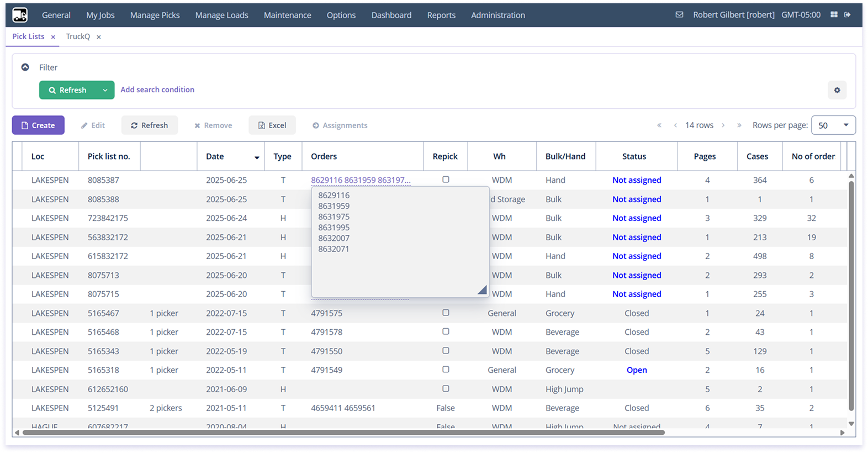Image resolution: width=868 pixels, height=453 pixels.
Task: Open the mail envelope icon
Action: [679, 15]
